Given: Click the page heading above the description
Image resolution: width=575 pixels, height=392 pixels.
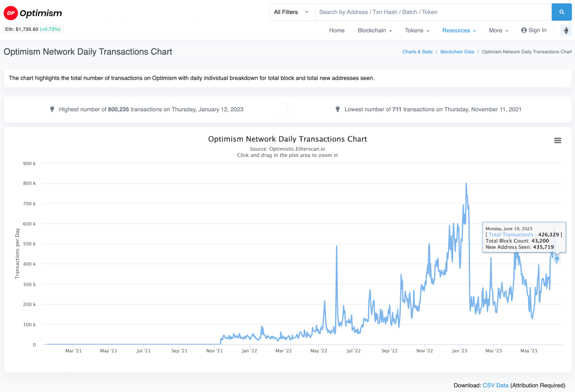Looking at the screenshot, I should tap(88, 52).
